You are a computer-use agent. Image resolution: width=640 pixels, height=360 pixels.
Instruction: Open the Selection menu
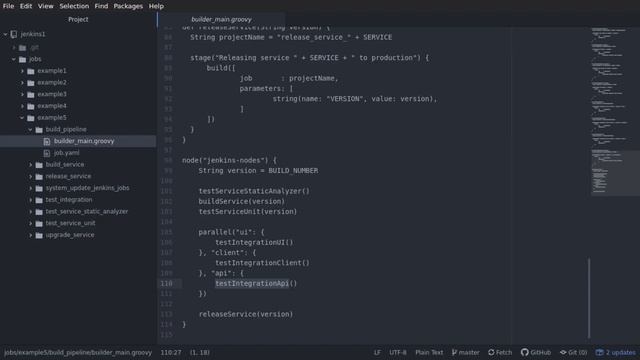click(74, 6)
